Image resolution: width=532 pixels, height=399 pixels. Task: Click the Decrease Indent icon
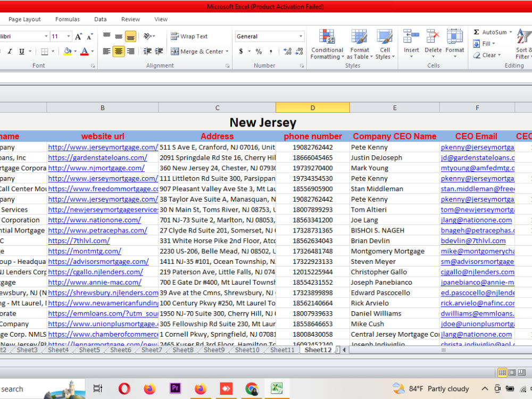click(147, 51)
